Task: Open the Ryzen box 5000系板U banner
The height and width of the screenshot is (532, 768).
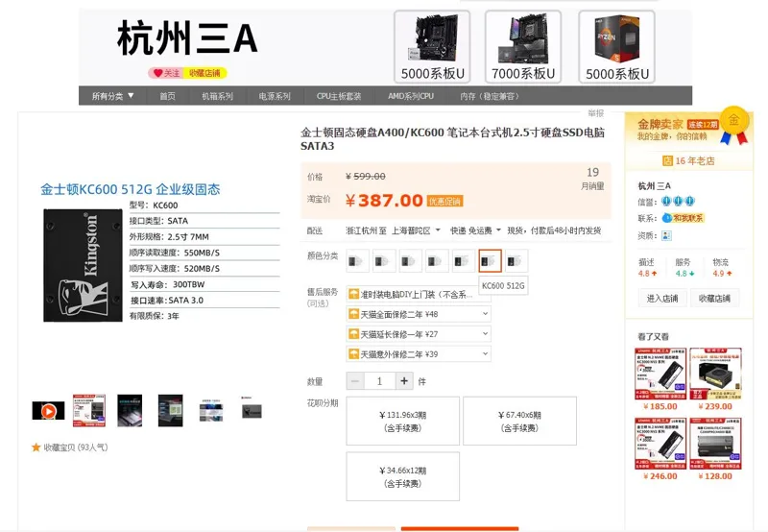Action: [x=616, y=47]
